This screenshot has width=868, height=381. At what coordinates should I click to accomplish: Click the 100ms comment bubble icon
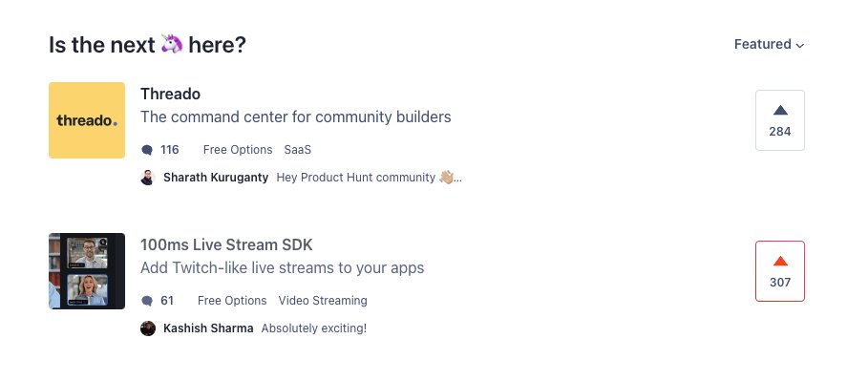(147, 301)
